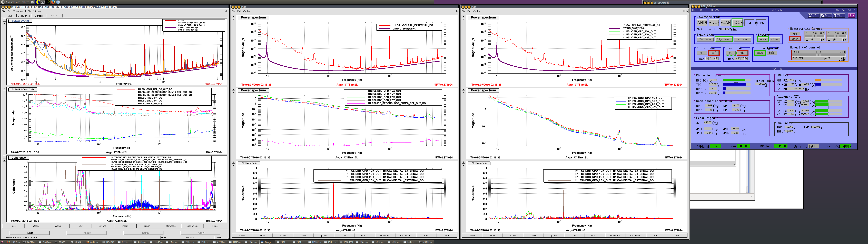The height and width of the screenshot is (244, 868).
Task: Set Shutter to close
Action: pyautogui.click(x=775, y=39)
